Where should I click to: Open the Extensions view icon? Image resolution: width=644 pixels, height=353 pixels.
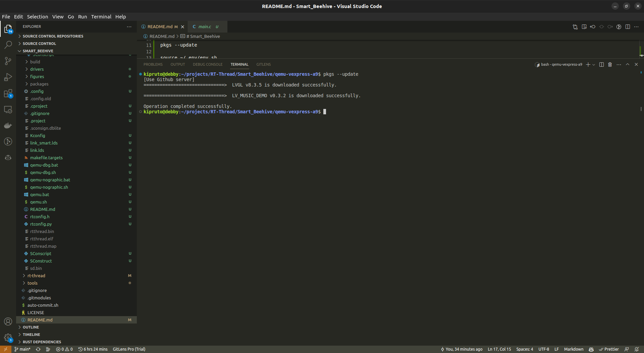[8, 94]
